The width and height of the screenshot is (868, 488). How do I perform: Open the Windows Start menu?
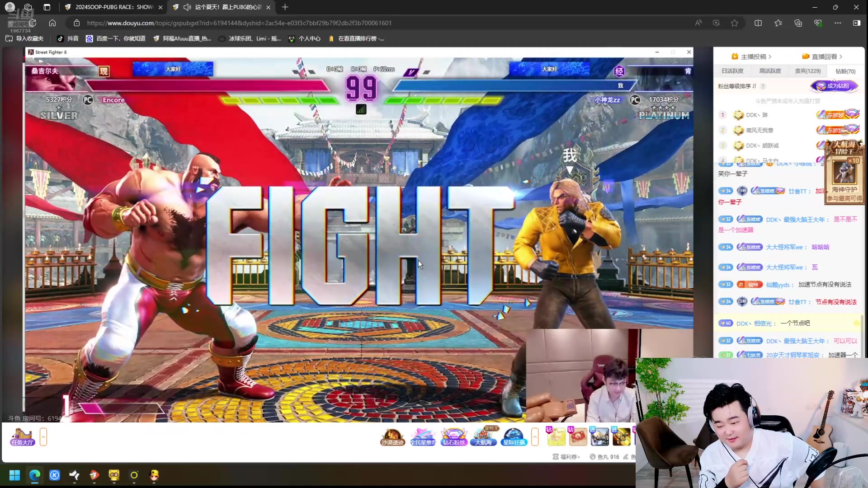click(14, 475)
